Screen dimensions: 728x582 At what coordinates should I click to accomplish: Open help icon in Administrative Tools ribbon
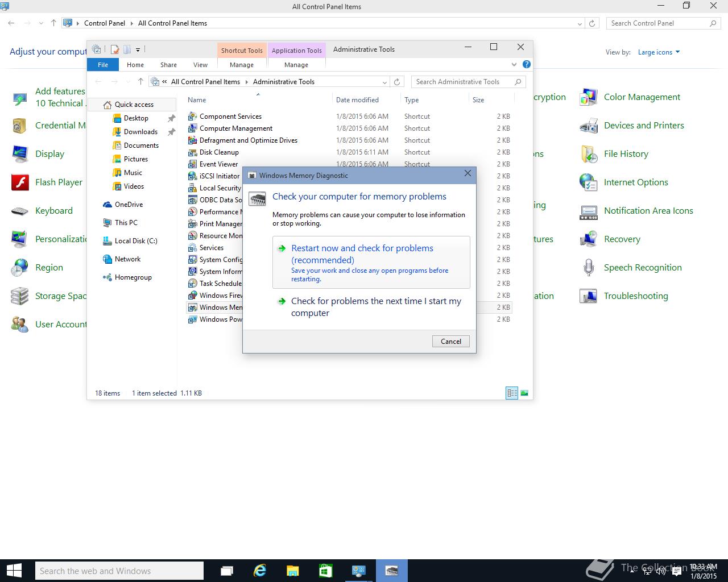(526, 64)
